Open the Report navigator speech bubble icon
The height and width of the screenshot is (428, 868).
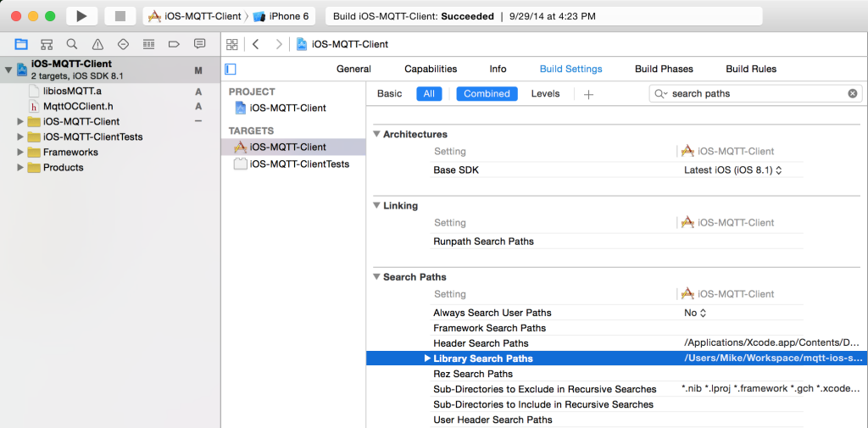200,44
